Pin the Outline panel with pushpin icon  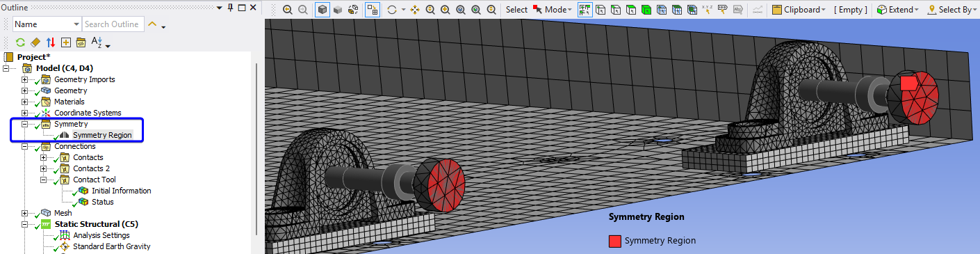coord(229,7)
